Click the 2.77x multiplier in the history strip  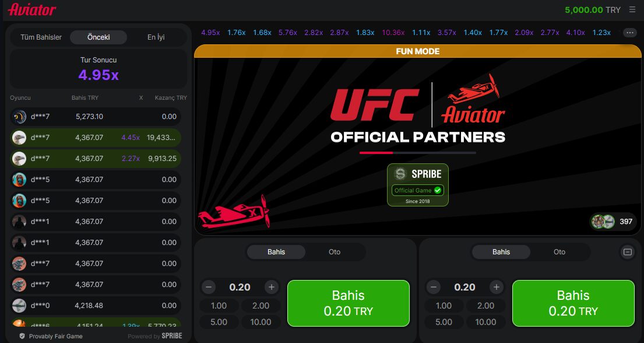coord(550,33)
